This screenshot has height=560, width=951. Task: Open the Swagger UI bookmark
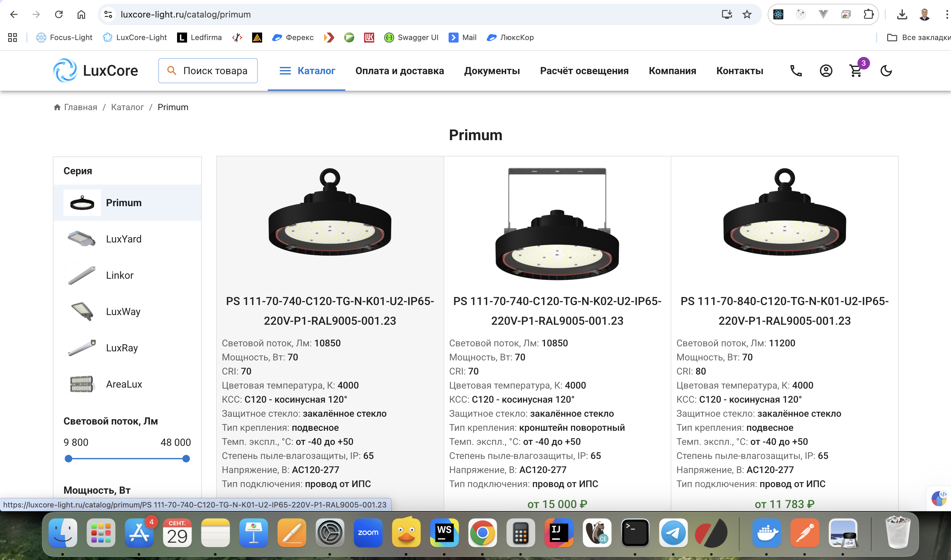click(411, 37)
